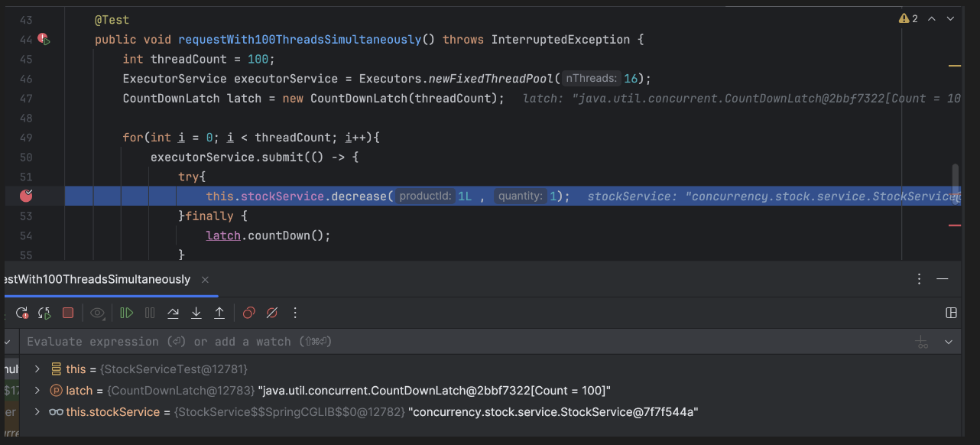Rerun failed tests in debug toolbar
Screen dimensions: 980x445
[x=22, y=313]
